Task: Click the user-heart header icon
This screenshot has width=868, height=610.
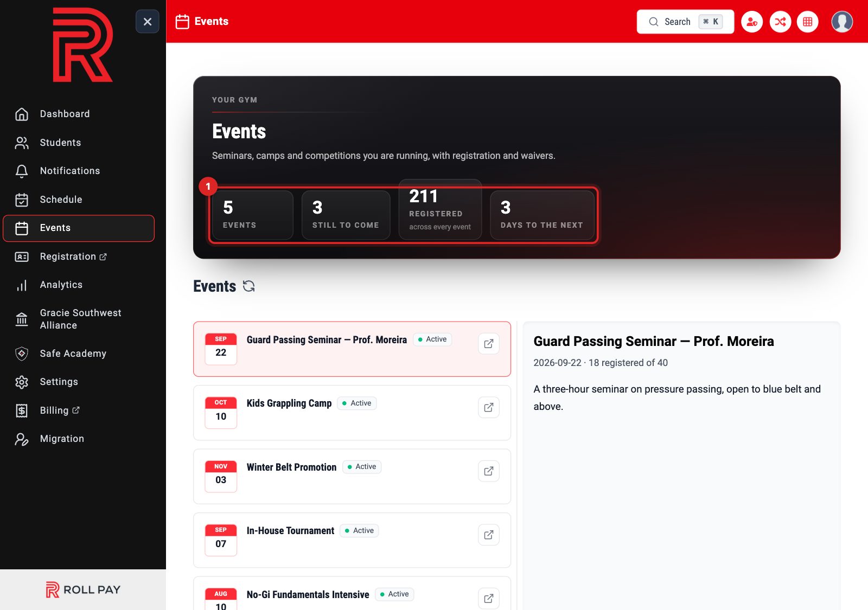Action: [752, 22]
